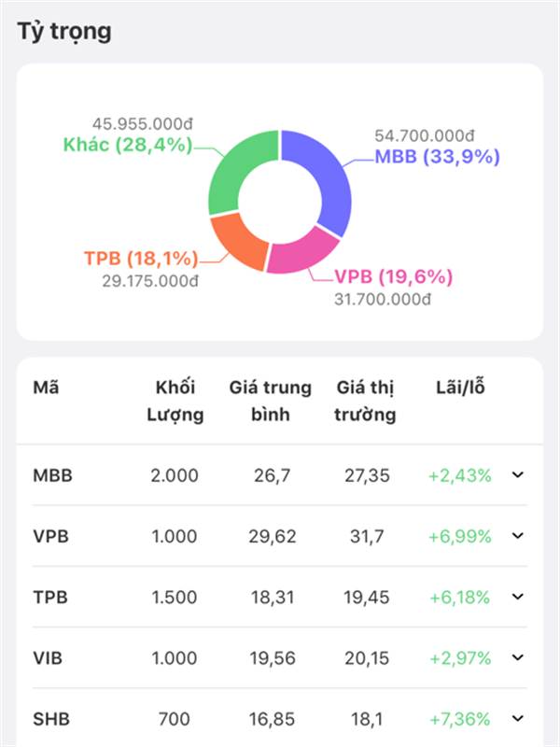Click the Giá thị trường column header
Image resolution: width=560 pixels, height=747 pixels.
365,401
